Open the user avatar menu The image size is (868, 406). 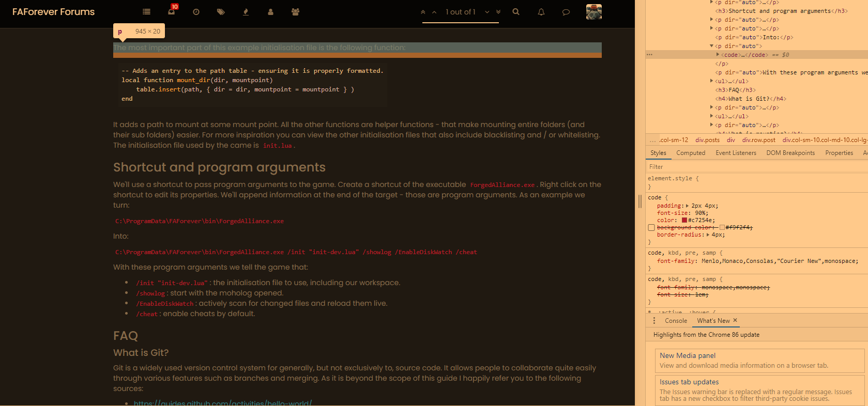tap(594, 11)
